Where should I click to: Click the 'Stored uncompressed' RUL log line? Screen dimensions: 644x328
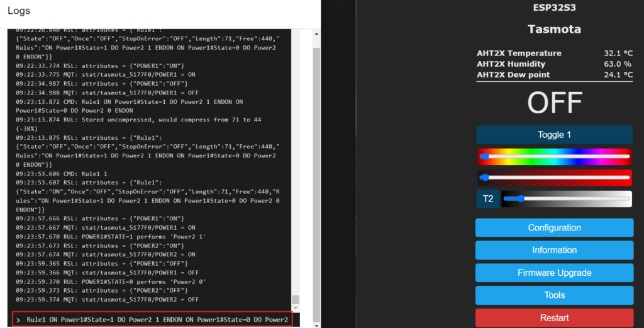[x=138, y=124]
